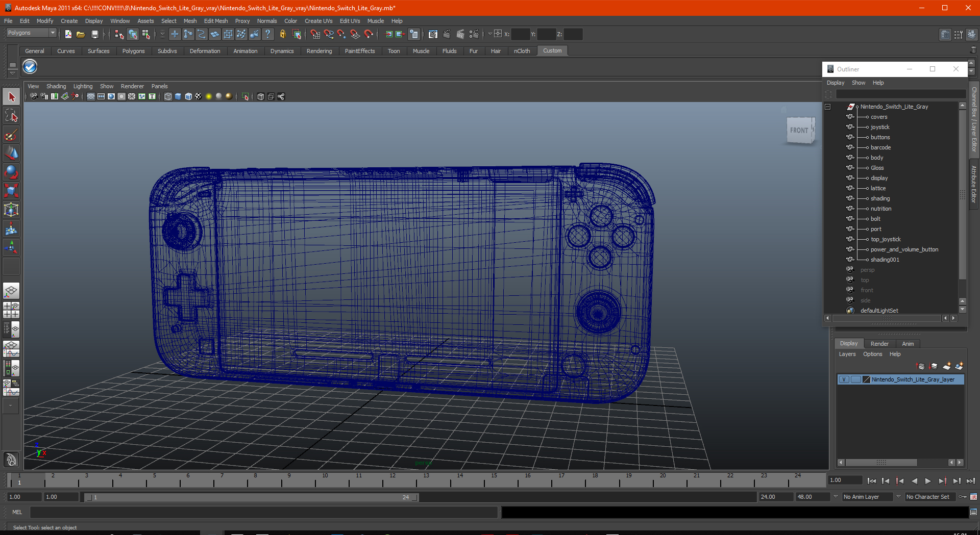Toggle visibility V box of Nintendo layer
980x535 pixels.
[x=844, y=379]
